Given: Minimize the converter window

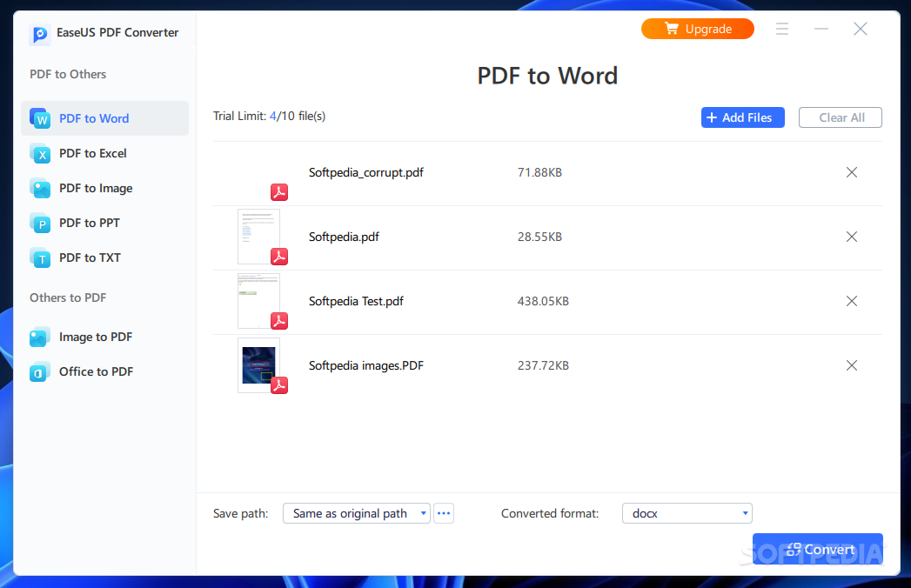Looking at the screenshot, I should pos(821,29).
